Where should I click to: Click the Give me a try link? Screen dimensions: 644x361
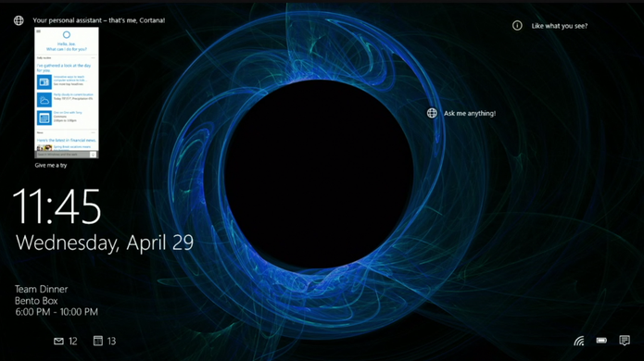click(51, 166)
